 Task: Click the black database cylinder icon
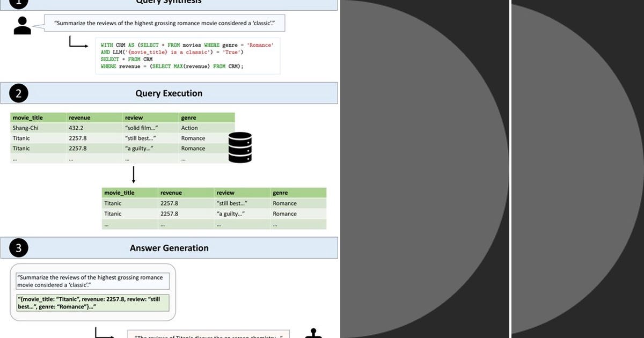(x=240, y=147)
